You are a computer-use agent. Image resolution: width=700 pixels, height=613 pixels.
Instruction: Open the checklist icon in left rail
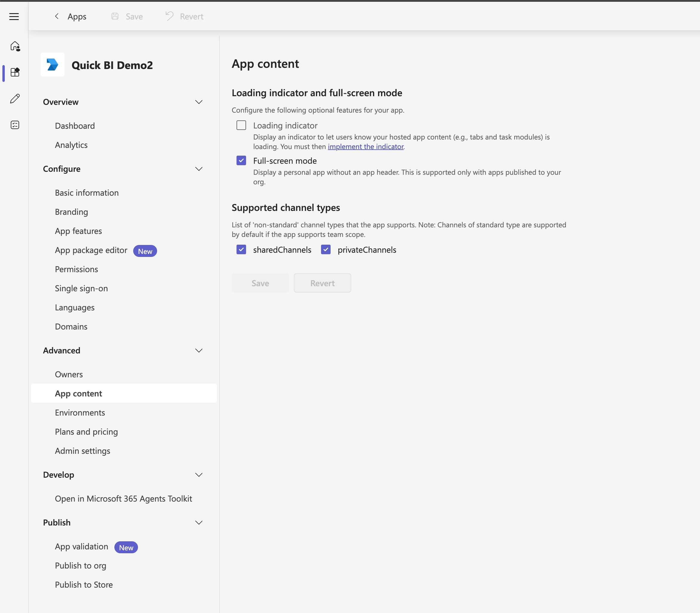[x=15, y=125]
